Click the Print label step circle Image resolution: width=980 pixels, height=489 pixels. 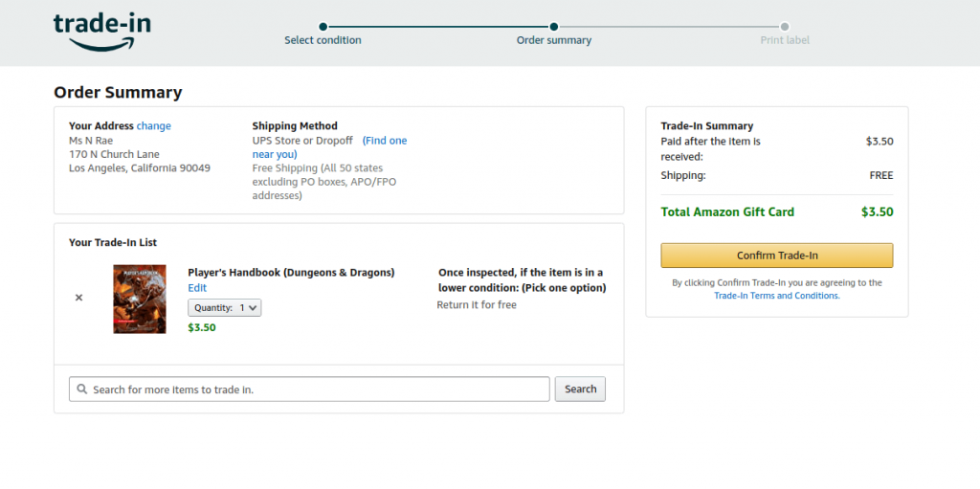pyautogui.click(x=785, y=27)
